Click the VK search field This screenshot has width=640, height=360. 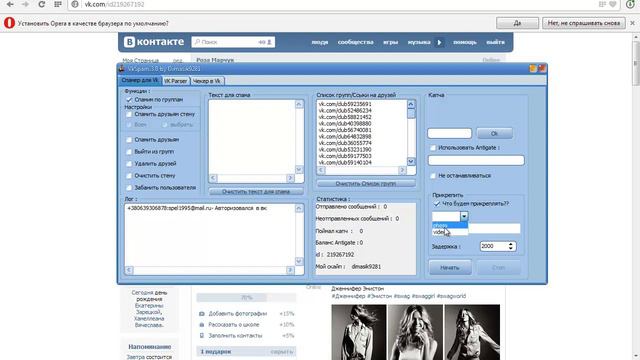(x=233, y=42)
